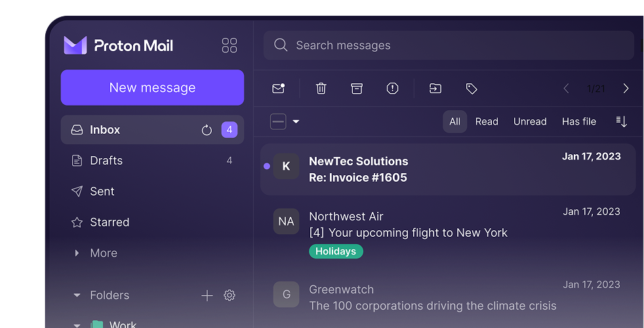644x328 pixels.
Task: Show only messages with Has file filter
Action: point(578,121)
